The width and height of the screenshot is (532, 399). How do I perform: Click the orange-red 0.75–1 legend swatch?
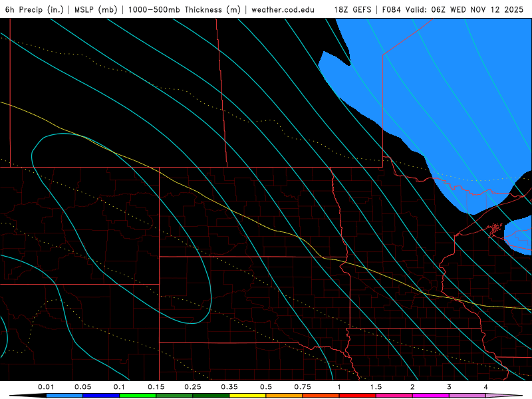coord(321,396)
